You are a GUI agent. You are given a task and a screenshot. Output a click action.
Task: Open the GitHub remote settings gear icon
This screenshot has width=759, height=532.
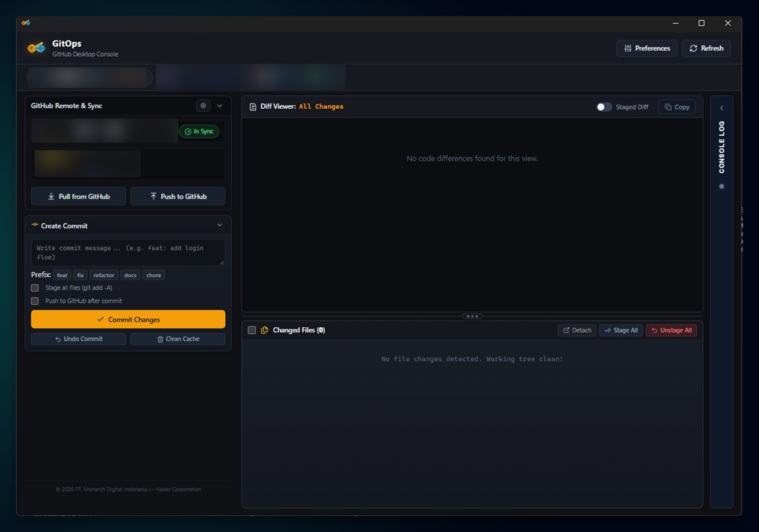click(x=203, y=105)
